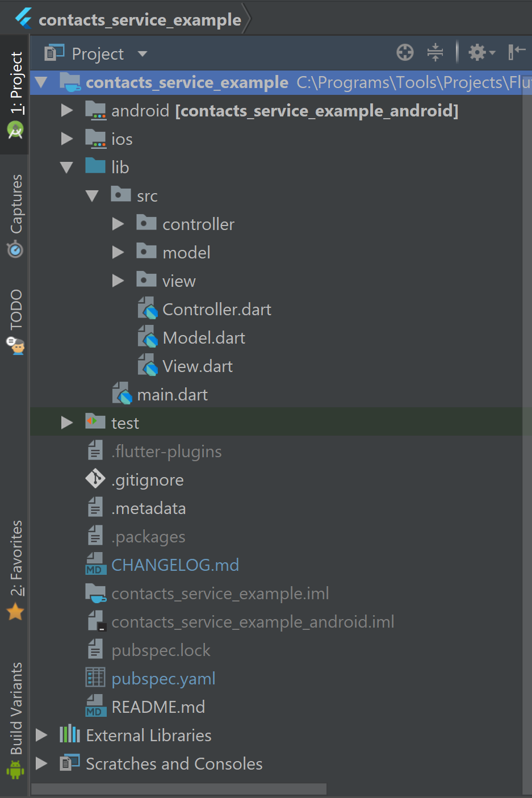
Task: Click the Hide panel icon
Action: (x=516, y=53)
